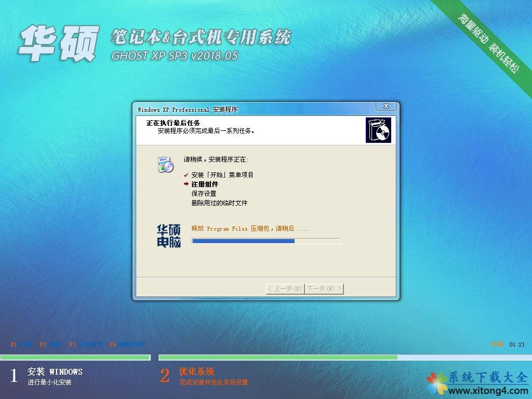Viewport: 532px width, 399px height.
Task: Click the colorful flower logo near xitong4.com
Action: point(436,382)
